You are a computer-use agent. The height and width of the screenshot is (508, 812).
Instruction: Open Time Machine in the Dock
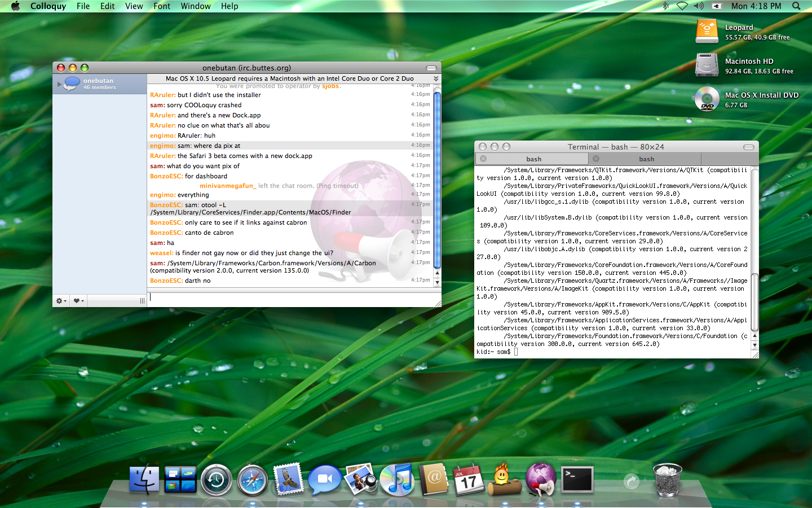(x=217, y=480)
